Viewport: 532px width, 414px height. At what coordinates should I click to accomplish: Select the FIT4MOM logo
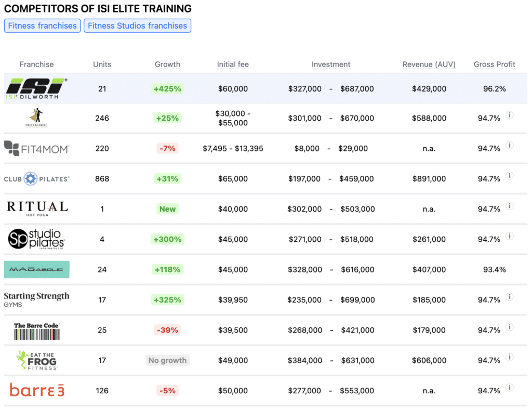tap(37, 148)
